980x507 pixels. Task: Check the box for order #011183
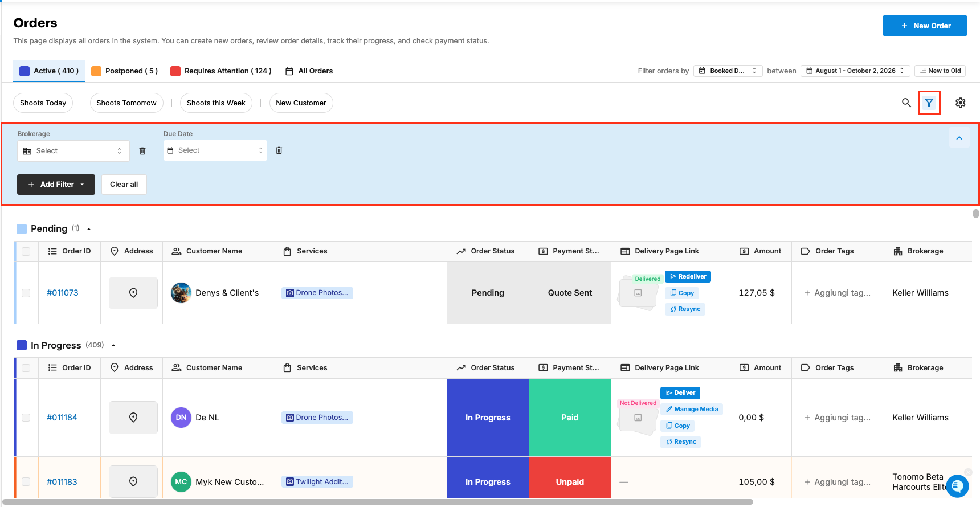pyautogui.click(x=26, y=481)
